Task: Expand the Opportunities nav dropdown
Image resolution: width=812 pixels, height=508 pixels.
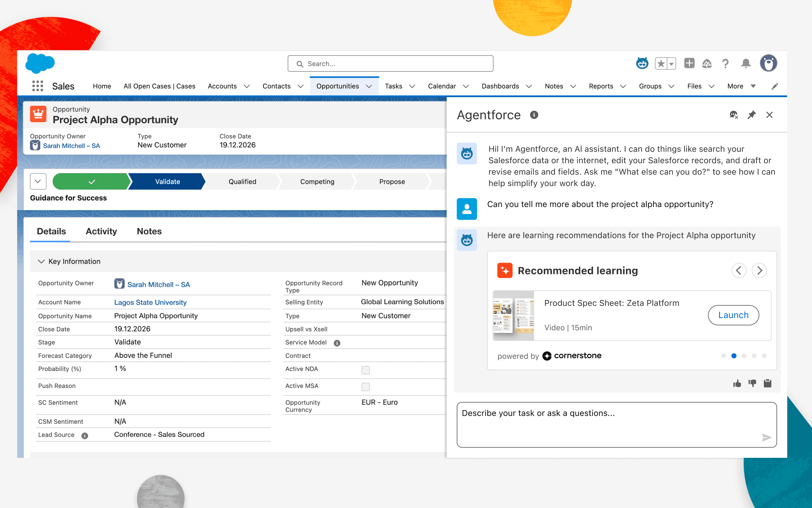Action: coord(369,86)
